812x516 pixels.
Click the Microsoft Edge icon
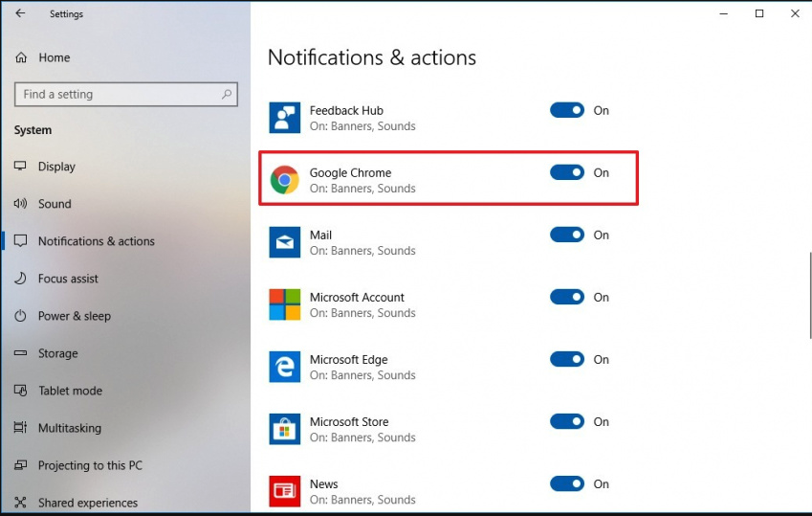[284, 366]
